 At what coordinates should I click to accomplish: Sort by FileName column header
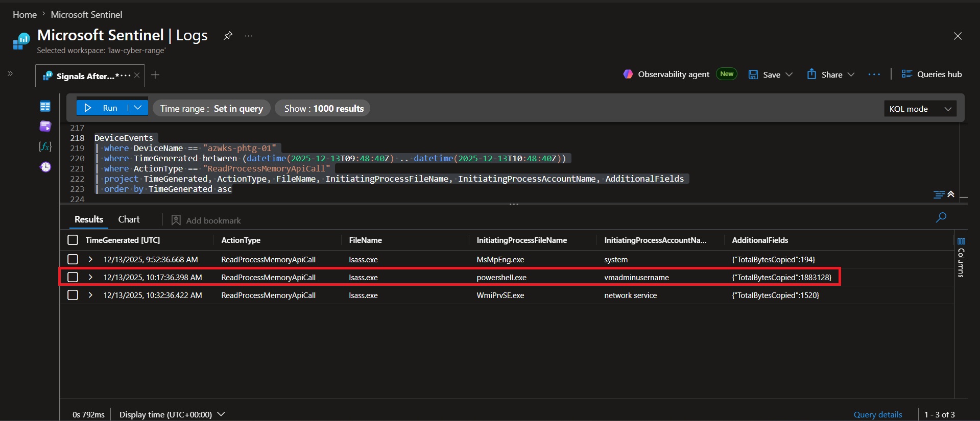point(365,240)
